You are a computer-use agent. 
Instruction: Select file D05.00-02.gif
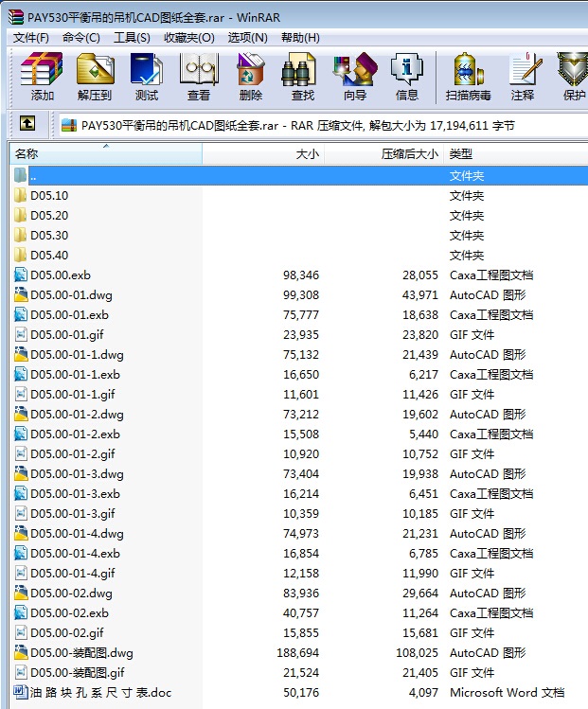tap(67, 633)
